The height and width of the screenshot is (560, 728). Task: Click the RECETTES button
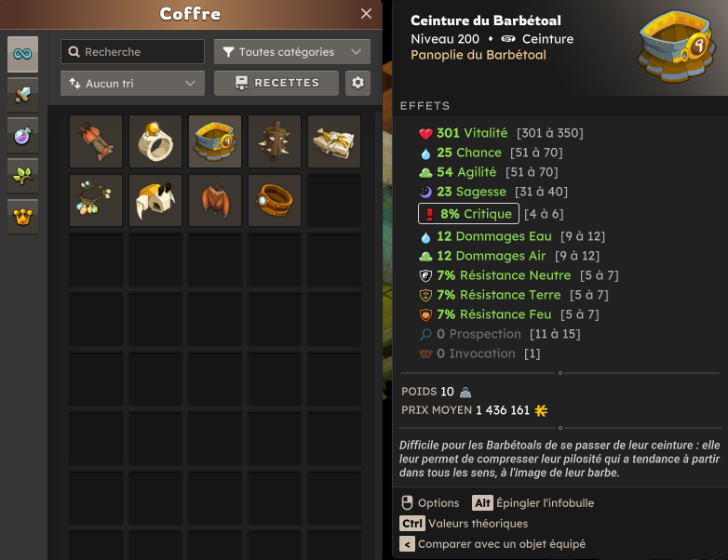click(276, 83)
